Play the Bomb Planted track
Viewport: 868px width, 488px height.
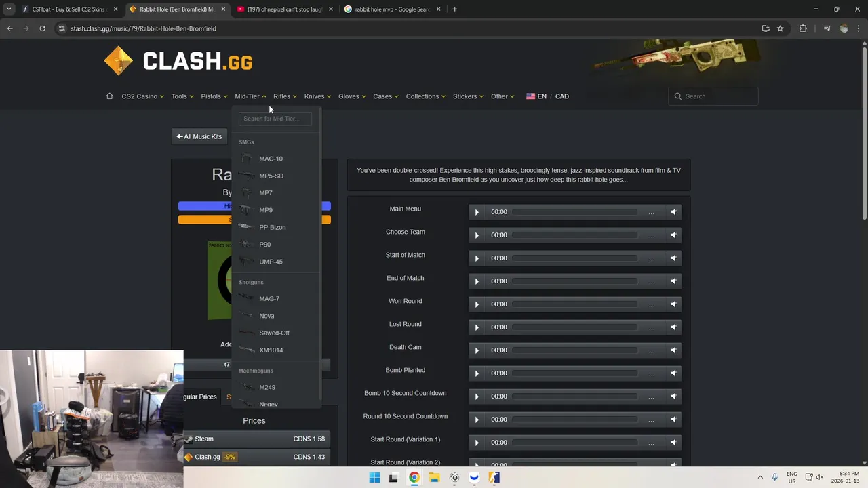click(x=477, y=373)
